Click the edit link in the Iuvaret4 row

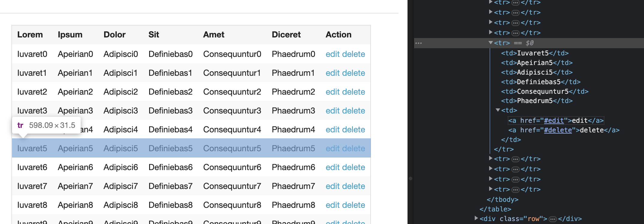point(332,130)
